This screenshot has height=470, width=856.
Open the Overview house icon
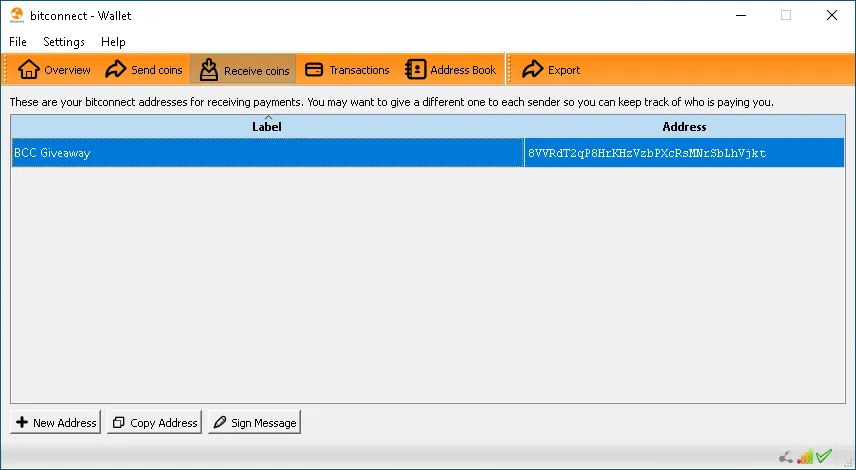coord(28,69)
